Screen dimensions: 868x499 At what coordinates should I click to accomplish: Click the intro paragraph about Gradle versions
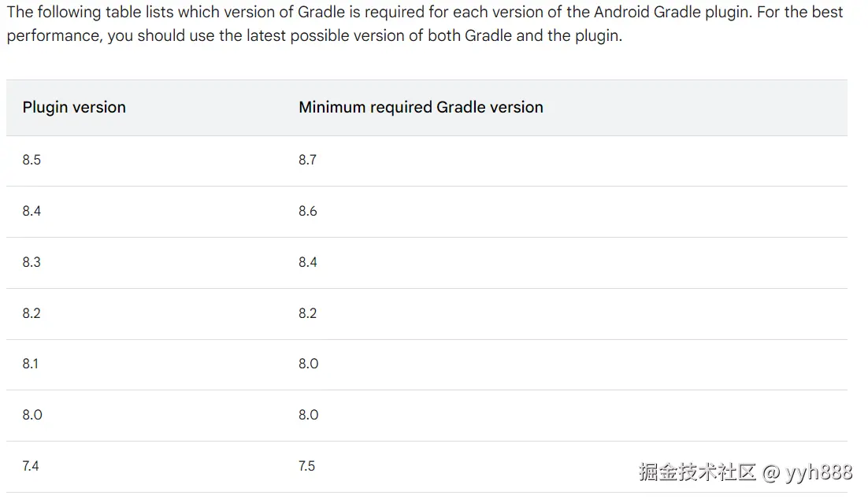425,24
